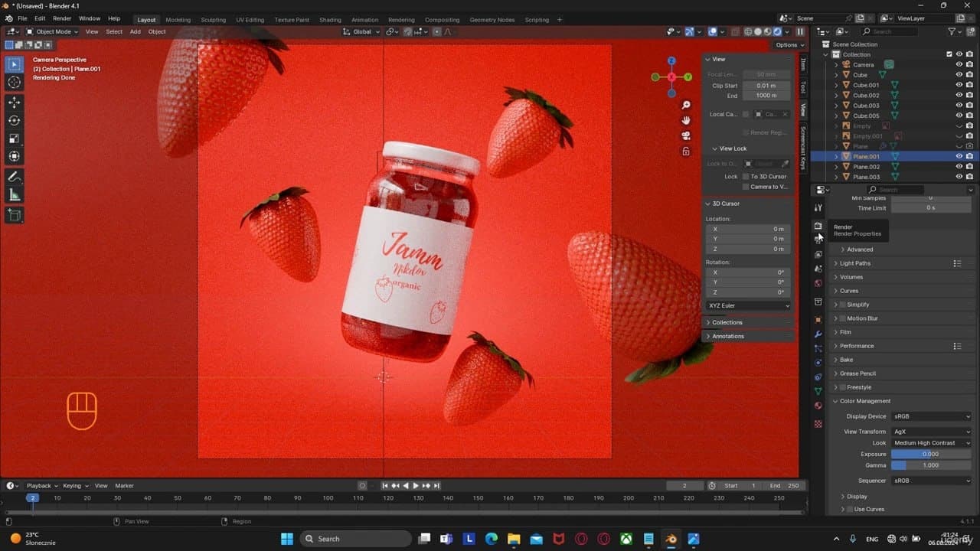
Task: Open the Playback popover in timeline
Action: point(42,485)
